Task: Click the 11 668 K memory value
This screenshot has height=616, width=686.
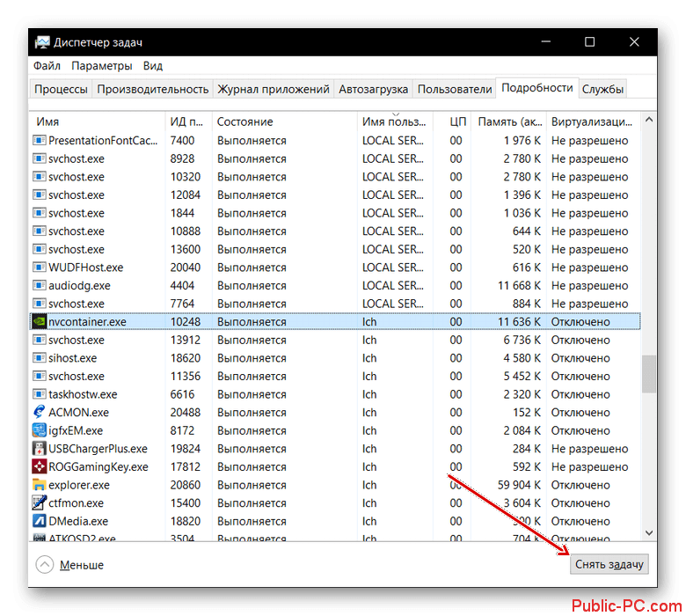Action: tap(519, 285)
